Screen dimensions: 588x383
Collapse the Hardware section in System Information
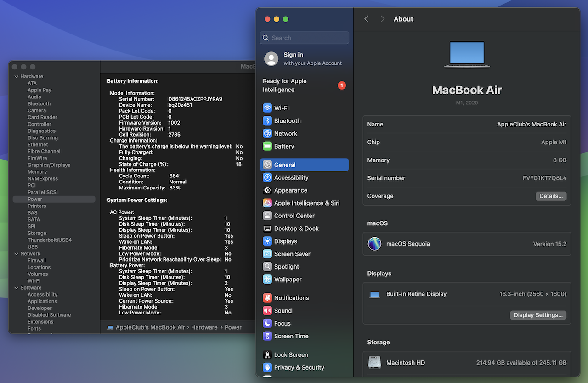coord(17,77)
